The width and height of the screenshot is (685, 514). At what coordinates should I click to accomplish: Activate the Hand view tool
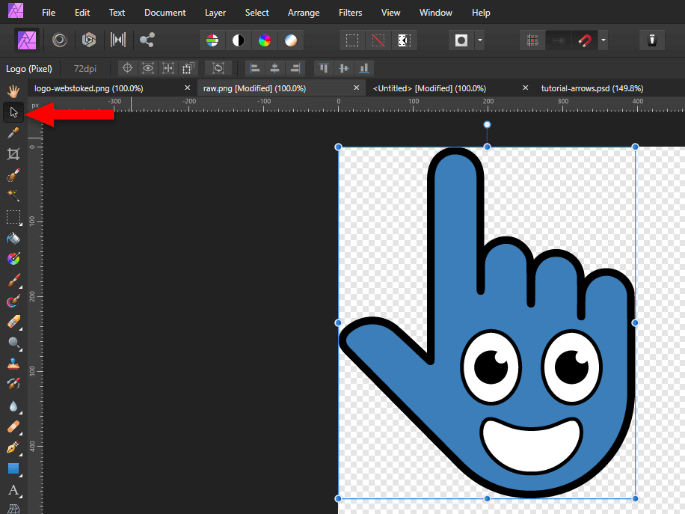click(14, 91)
